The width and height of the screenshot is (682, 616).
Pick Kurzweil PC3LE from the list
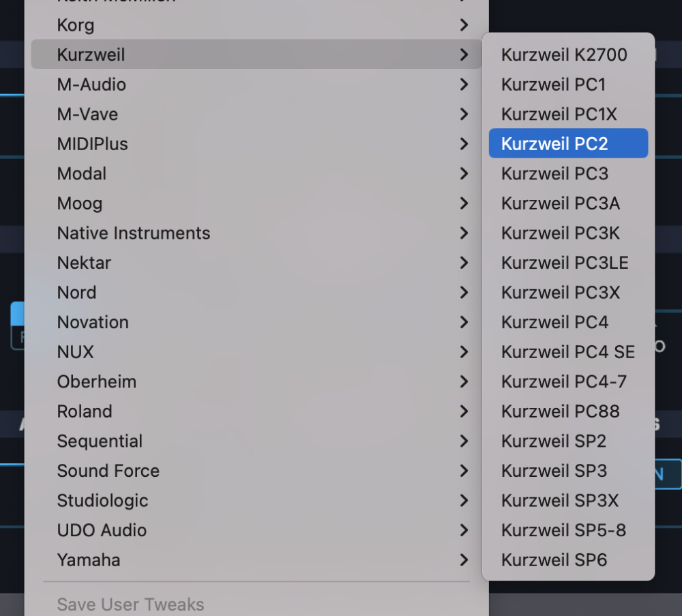[x=565, y=263]
